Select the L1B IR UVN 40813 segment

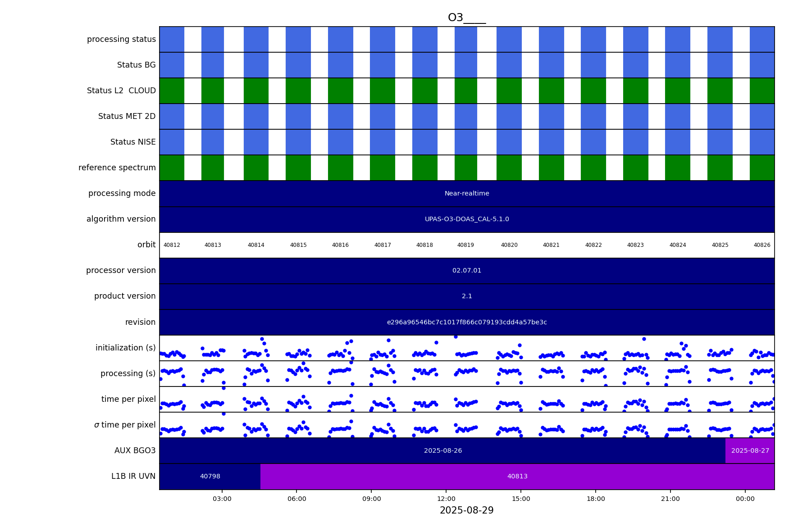(517, 477)
